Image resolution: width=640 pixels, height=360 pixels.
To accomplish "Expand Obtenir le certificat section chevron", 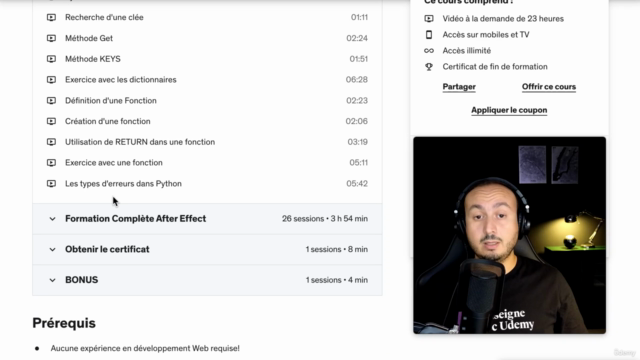I will [52, 249].
